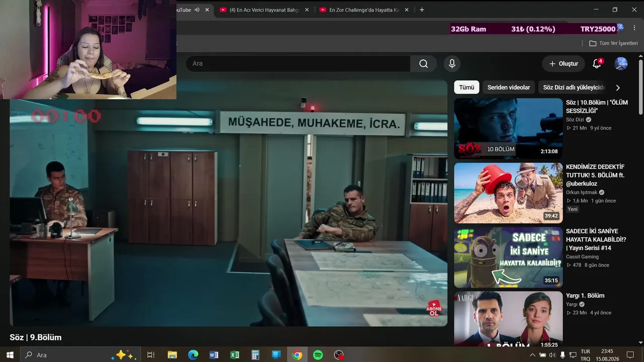Click the '1,6 Mn 1 gün önce' view count

pos(591,201)
